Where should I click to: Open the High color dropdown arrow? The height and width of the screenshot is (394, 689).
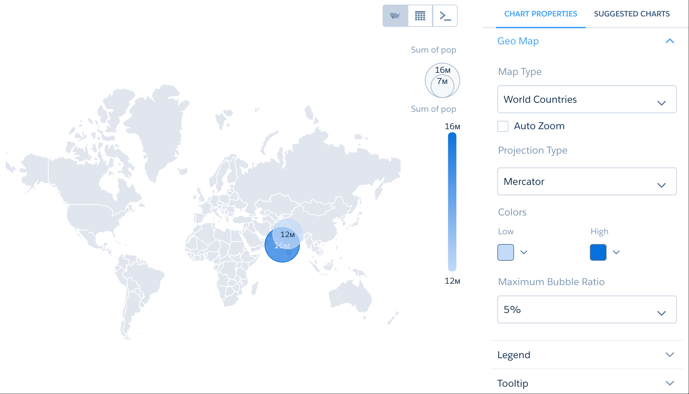[616, 253]
